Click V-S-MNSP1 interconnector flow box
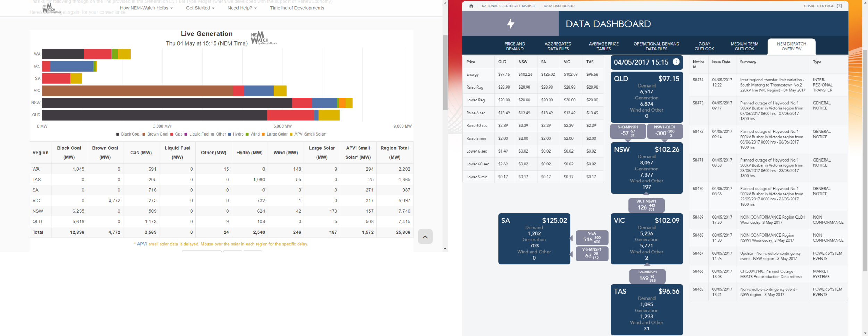The image size is (868, 336). coord(592,254)
